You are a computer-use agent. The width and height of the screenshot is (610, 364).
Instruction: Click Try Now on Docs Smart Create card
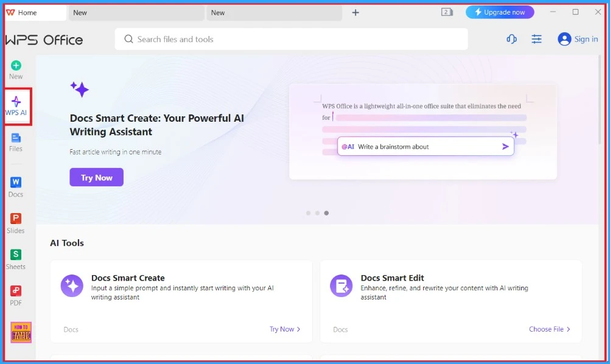tap(285, 329)
